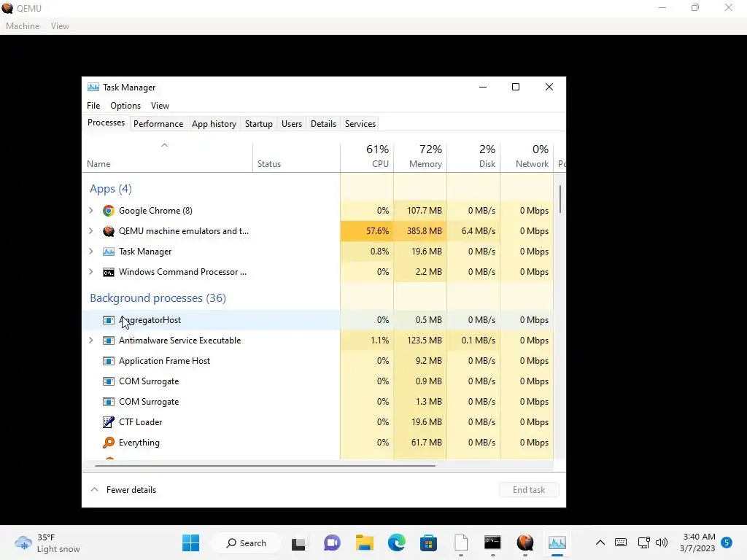Click the Everything search app icon
This screenshot has width=747, height=560.
109,443
